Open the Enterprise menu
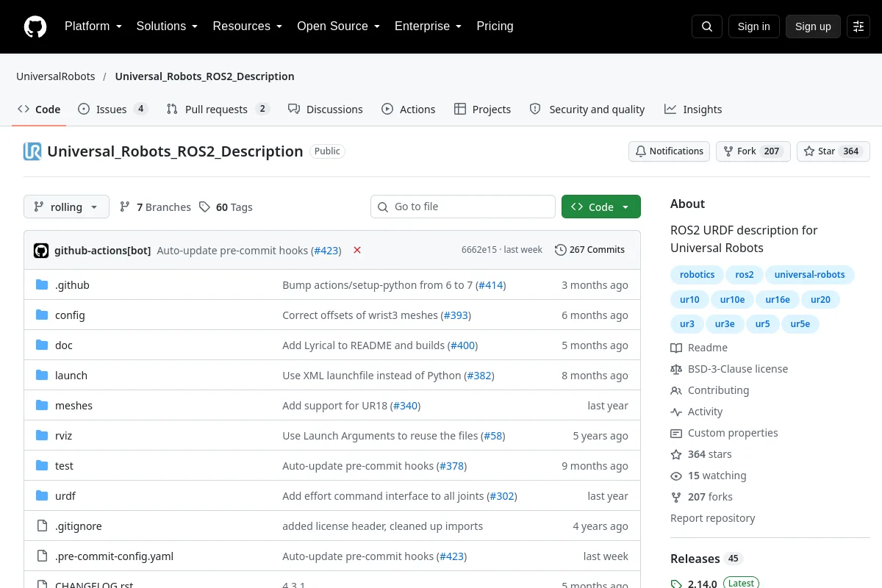This screenshot has height=588, width=882. 429,26
